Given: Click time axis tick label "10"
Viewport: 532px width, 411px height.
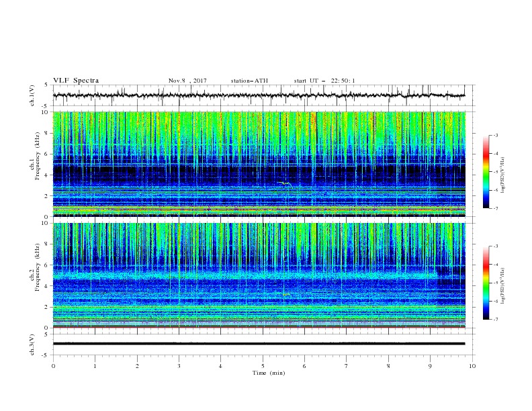Looking at the screenshot, I should tap(472, 366).
